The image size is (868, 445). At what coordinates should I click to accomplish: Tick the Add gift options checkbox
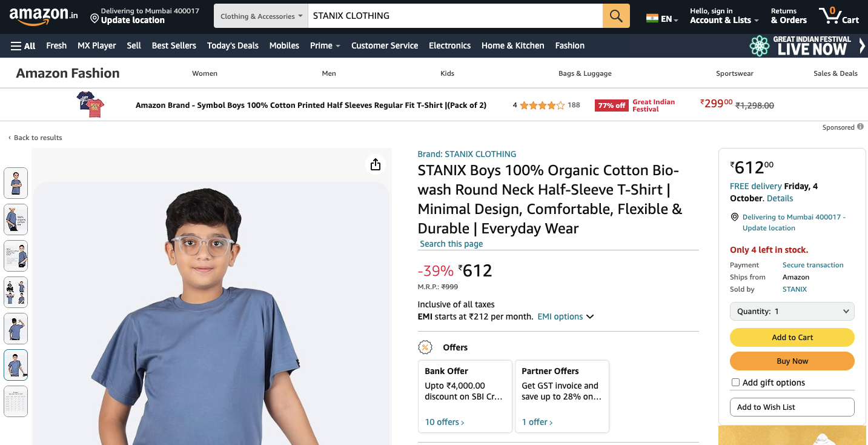[x=735, y=383]
